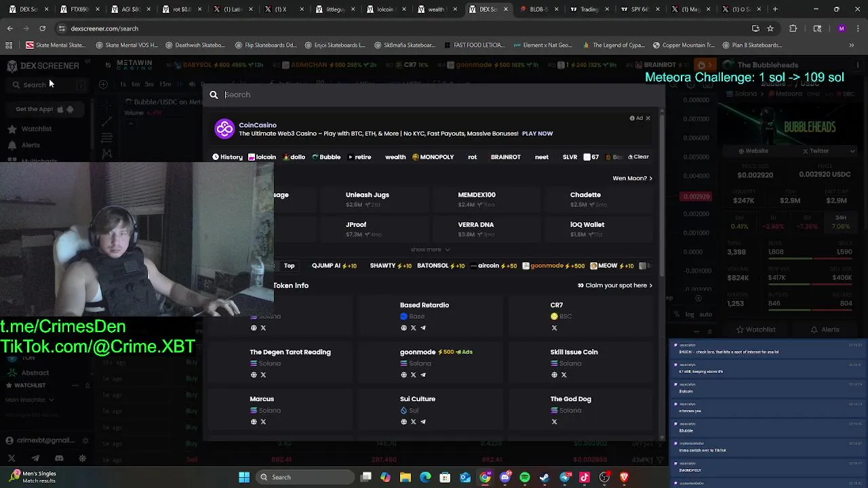
Task: Open the Claim your spot here link
Action: click(x=615, y=285)
